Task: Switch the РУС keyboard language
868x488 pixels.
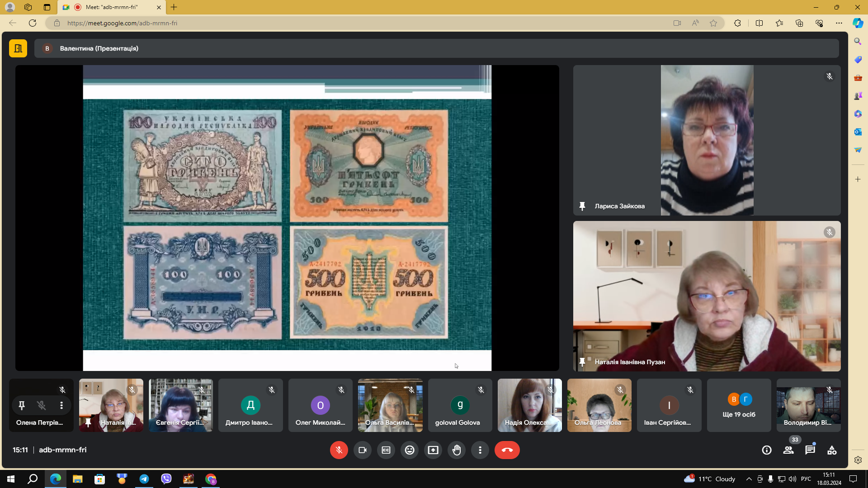Action: click(x=806, y=479)
